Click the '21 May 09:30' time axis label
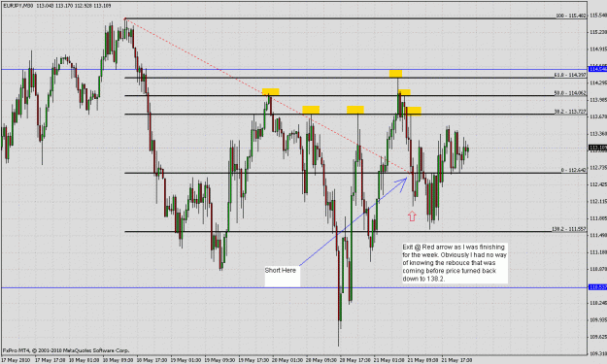 point(422,360)
